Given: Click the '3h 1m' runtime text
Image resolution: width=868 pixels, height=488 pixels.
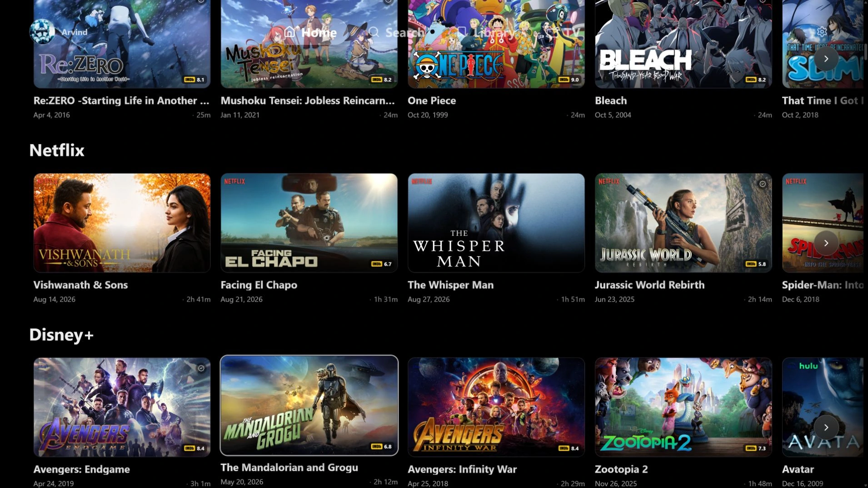Looking at the screenshot, I should point(200,484).
